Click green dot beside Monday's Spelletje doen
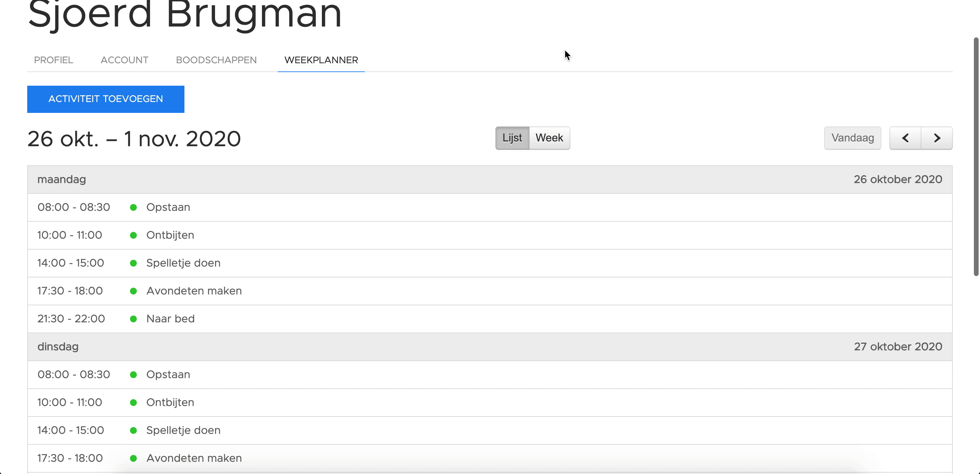The width and height of the screenshot is (980, 474). pyautogui.click(x=133, y=263)
